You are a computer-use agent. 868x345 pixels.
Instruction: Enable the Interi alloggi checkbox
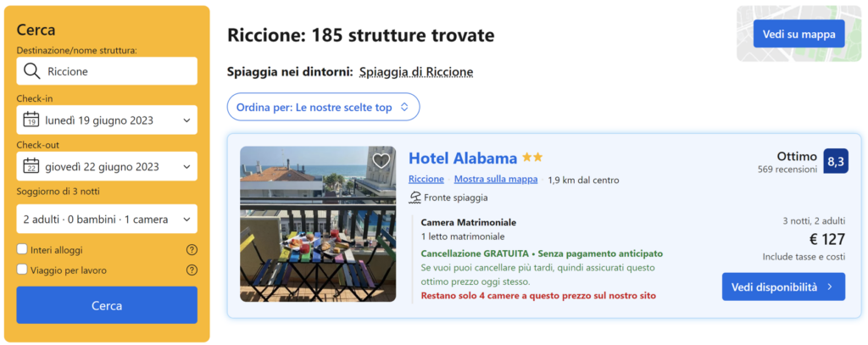tap(22, 250)
